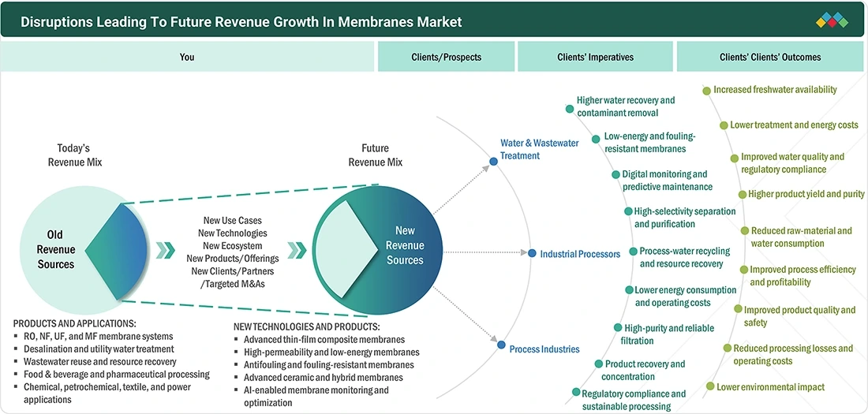Screen dimensions: 868x414
Task: Click the Process Industries label
Action: click(544, 349)
